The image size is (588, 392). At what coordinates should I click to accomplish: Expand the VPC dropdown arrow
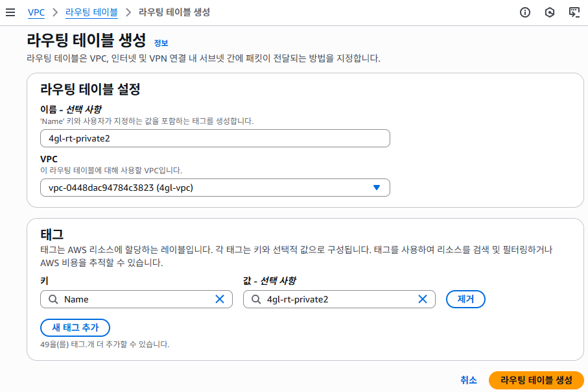(x=377, y=188)
